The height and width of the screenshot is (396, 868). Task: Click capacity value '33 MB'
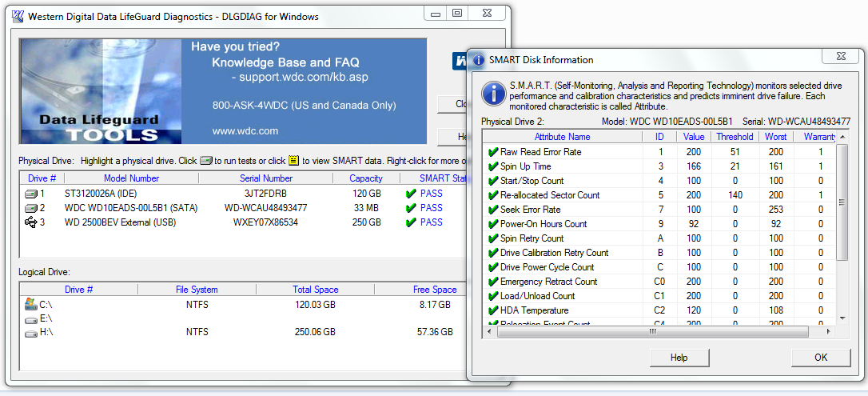point(367,208)
